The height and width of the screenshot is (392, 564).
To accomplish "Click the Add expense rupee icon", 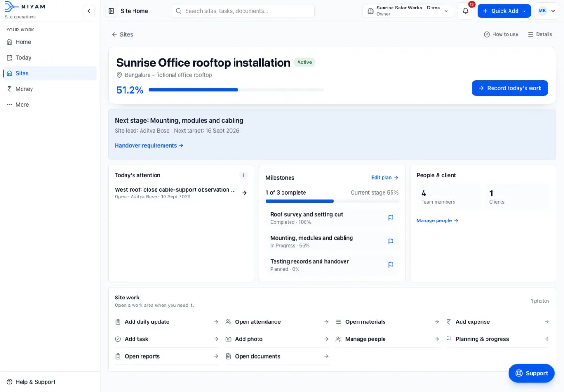I will pyautogui.click(x=449, y=322).
